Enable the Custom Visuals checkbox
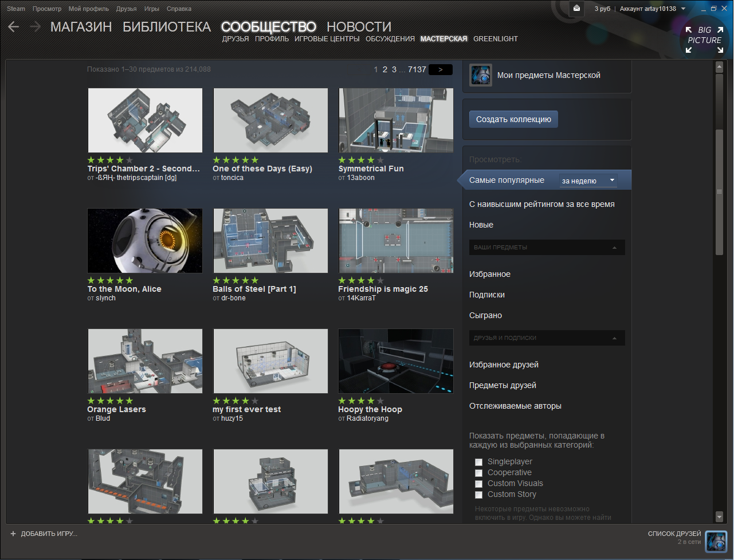The height and width of the screenshot is (560, 734). coord(478,484)
